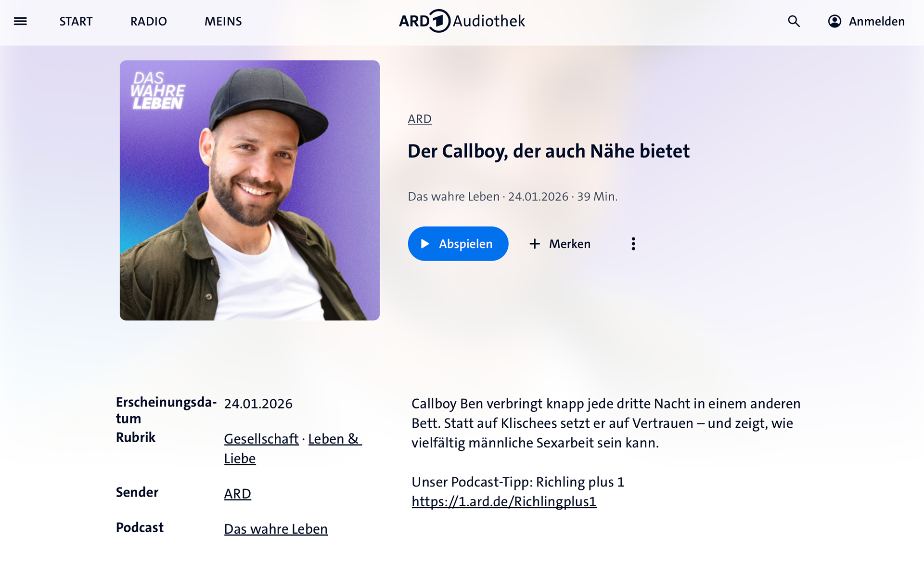Open the Richlingplus1 podcast tip URL
This screenshot has width=924, height=565.
pos(504,501)
